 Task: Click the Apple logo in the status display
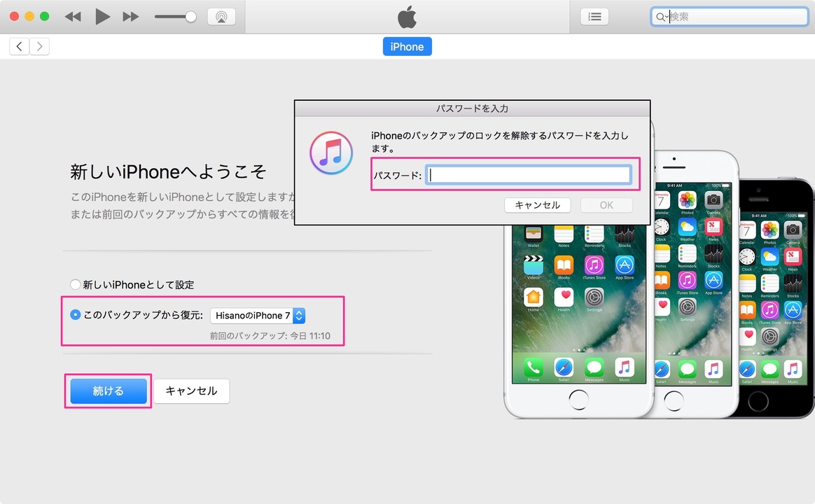[x=407, y=17]
